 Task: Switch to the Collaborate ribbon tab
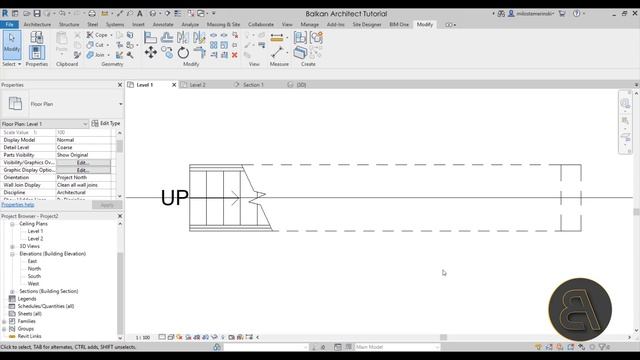click(261, 24)
